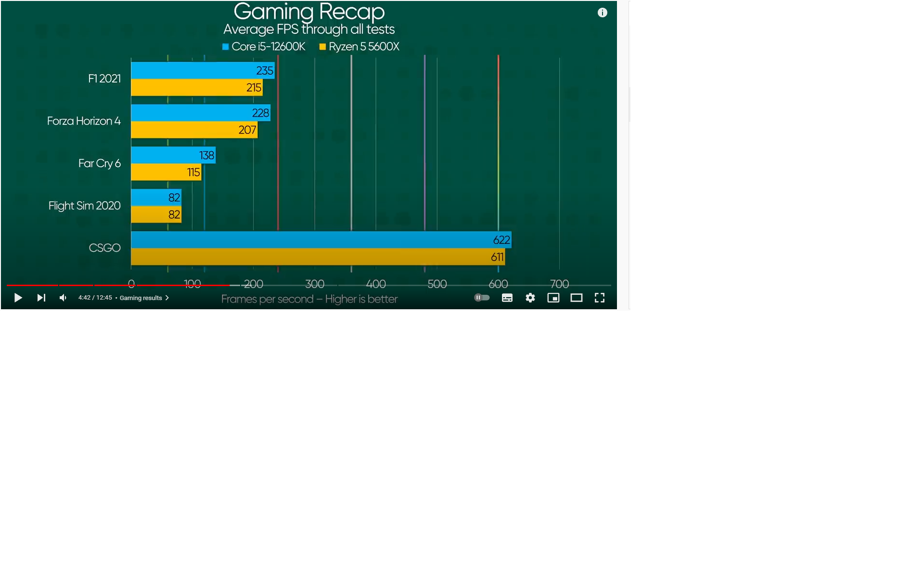Mute the video volume
The image size is (924, 578).
tap(63, 298)
